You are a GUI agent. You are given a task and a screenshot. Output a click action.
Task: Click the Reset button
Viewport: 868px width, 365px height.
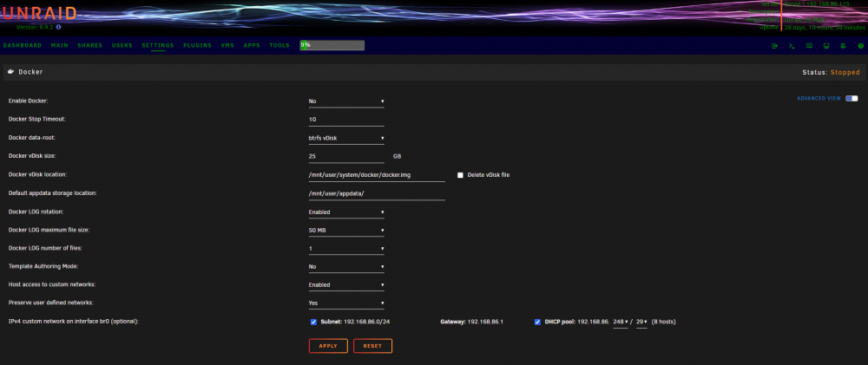(372, 346)
